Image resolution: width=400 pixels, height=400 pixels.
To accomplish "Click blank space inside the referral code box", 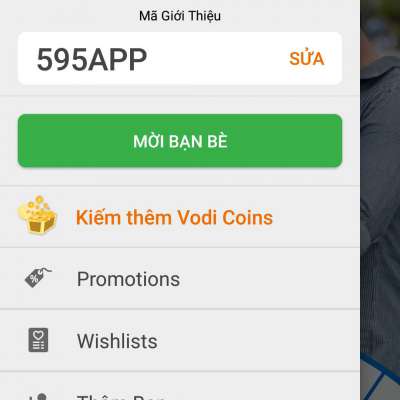I will [217, 59].
